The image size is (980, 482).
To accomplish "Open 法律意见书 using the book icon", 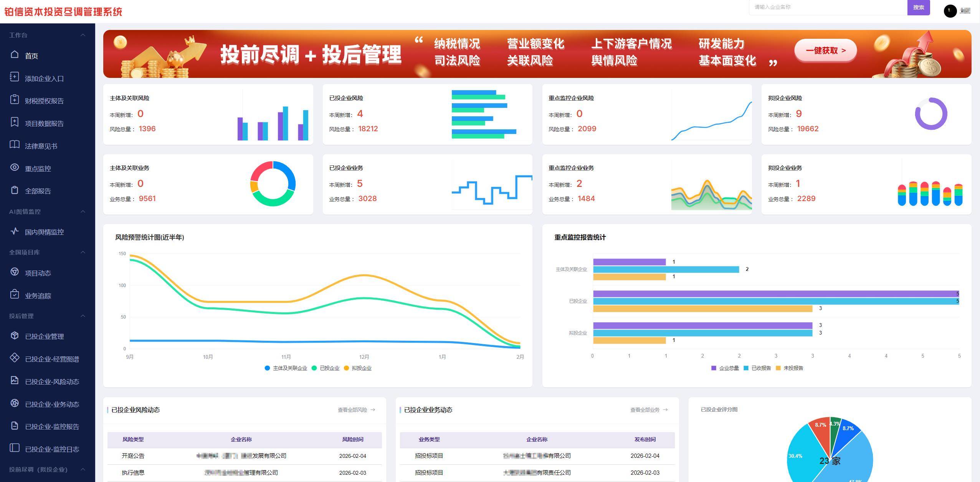I will point(14,145).
